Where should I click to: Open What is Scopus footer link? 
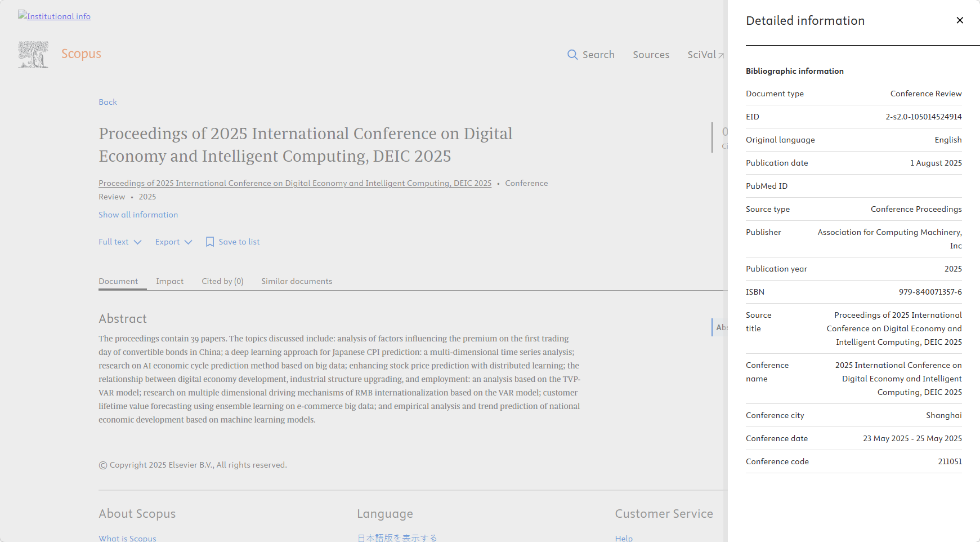pos(127,538)
